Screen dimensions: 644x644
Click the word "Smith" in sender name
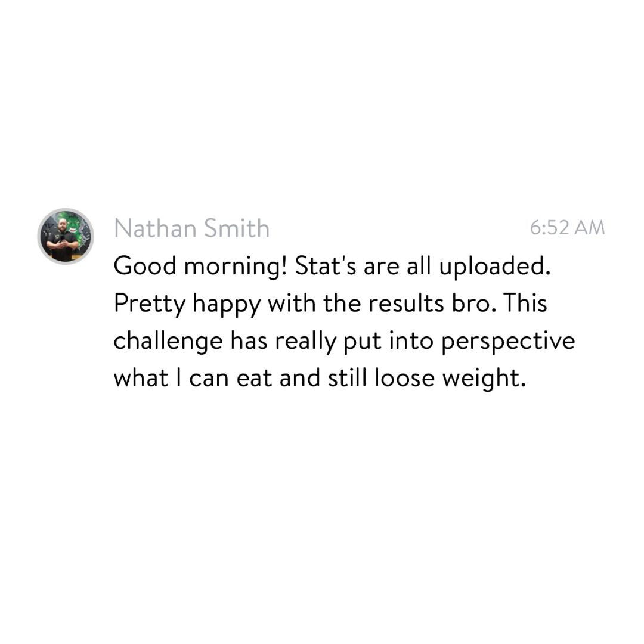point(237,228)
